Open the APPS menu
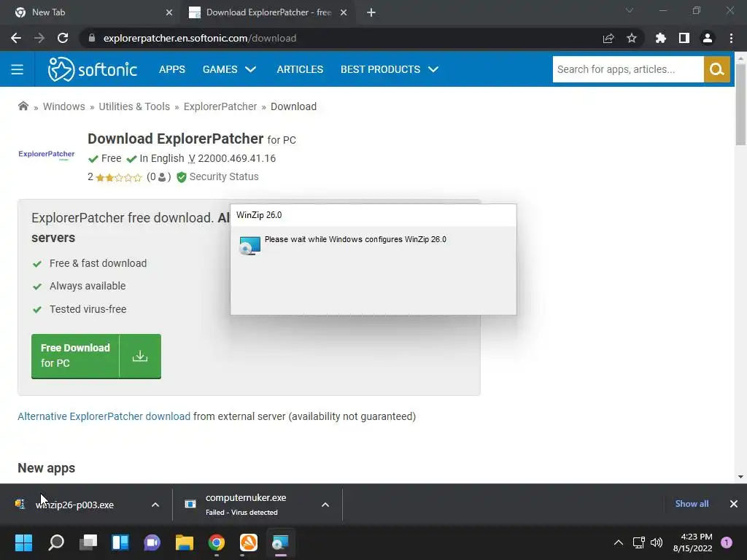Image resolution: width=747 pixels, height=560 pixels. [172, 69]
